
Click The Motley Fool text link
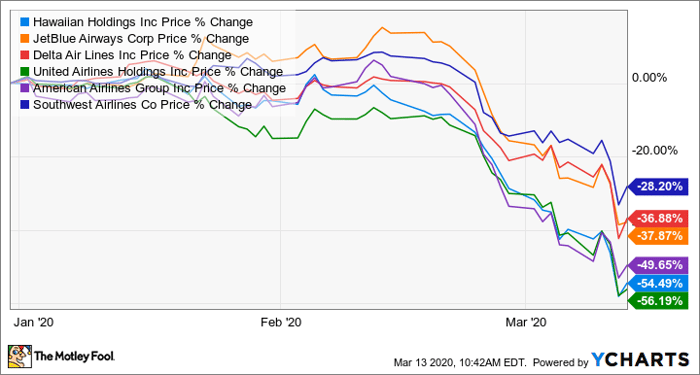click(75, 356)
